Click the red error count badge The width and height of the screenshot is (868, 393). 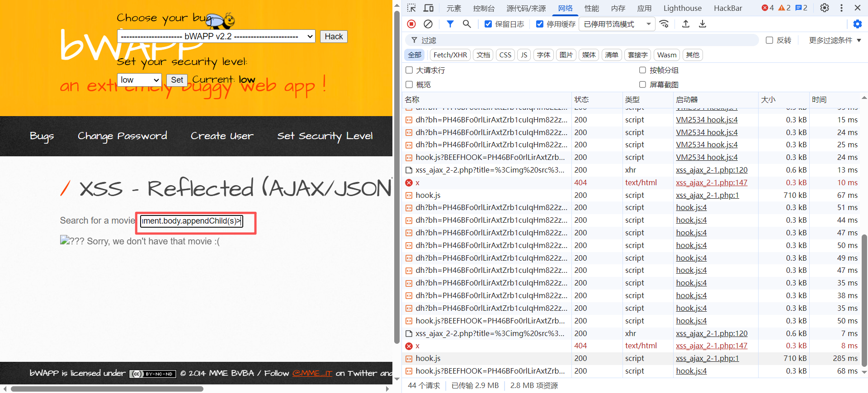(768, 8)
